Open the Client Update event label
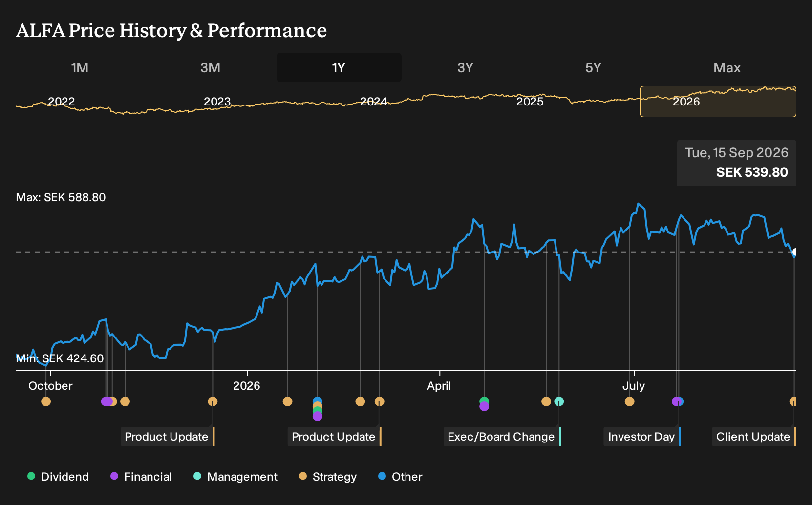The width and height of the screenshot is (812, 505). pyautogui.click(x=754, y=437)
